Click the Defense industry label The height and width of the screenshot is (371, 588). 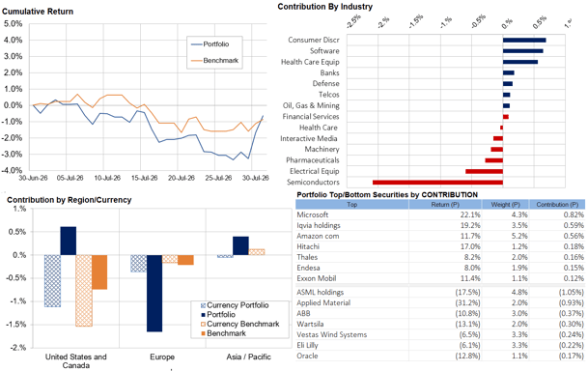tap(326, 84)
